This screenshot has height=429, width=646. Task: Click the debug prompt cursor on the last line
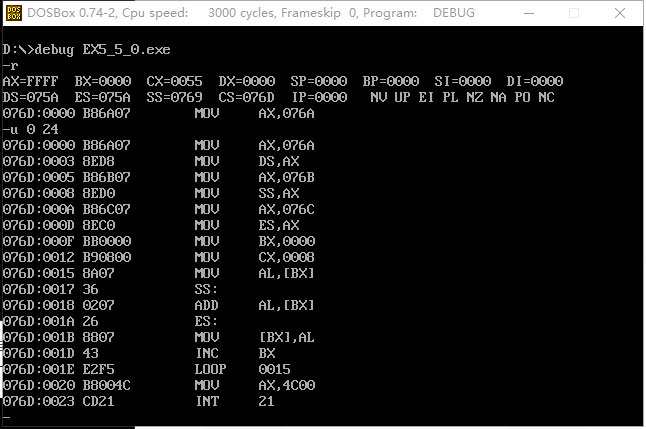click(6, 417)
